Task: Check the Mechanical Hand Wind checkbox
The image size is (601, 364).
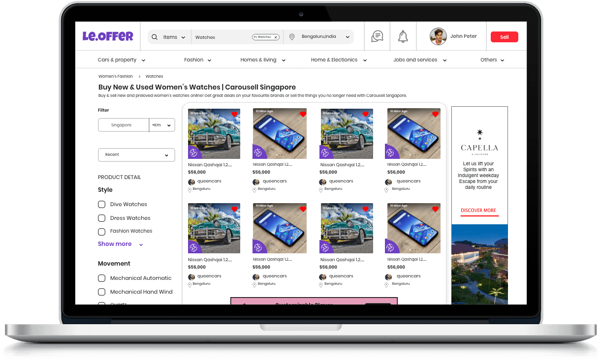Action: coord(101,292)
